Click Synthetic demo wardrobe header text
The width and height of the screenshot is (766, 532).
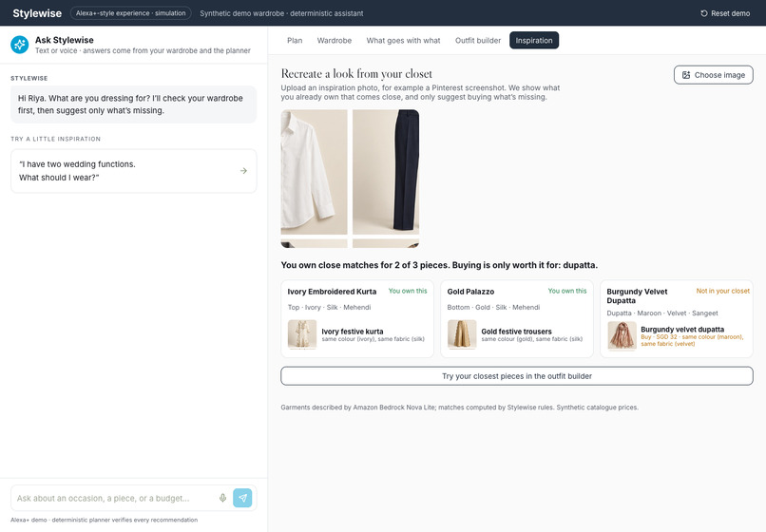tap(281, 13)
